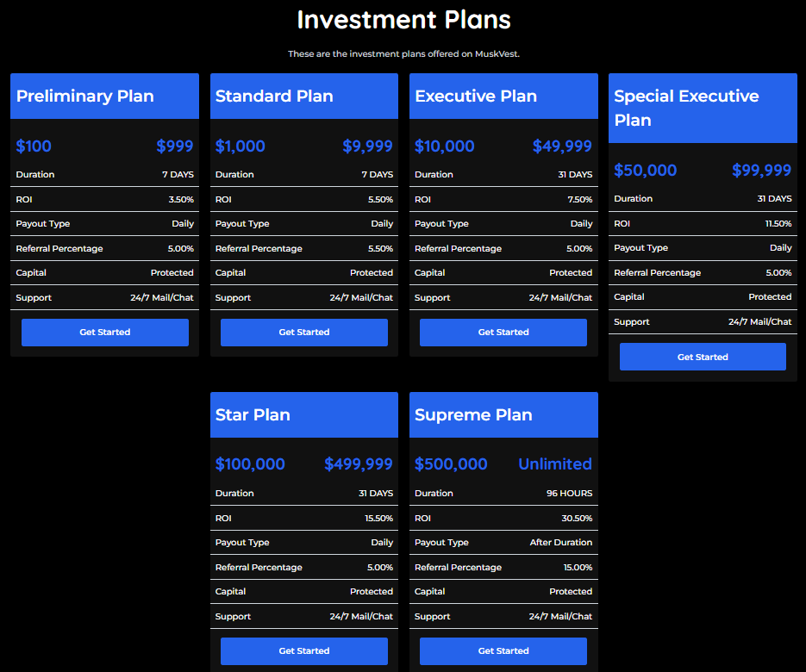This screenshot has height=672, width=806.
Task: Click the Preliminary Plan header
Action: (84, 96)
